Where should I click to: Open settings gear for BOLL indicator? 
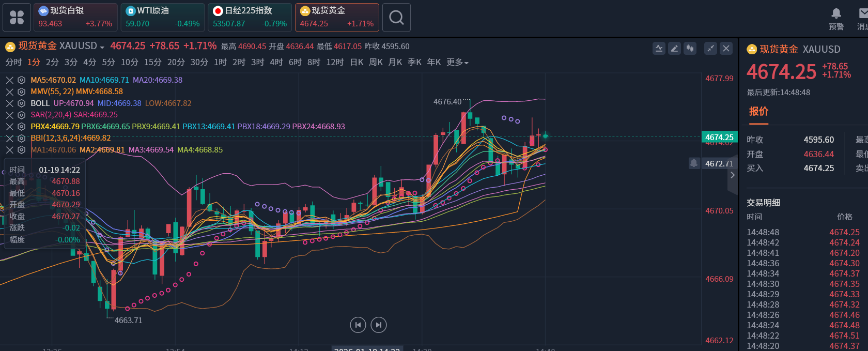21,103
